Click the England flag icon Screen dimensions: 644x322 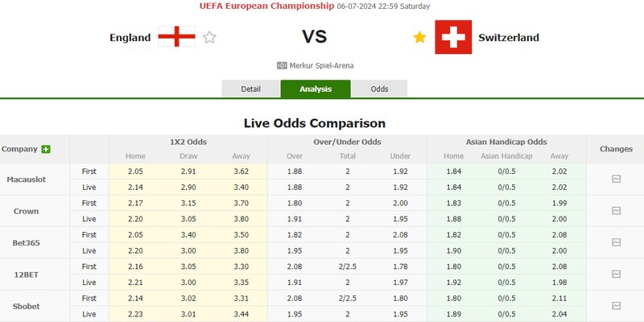point(176,37)
